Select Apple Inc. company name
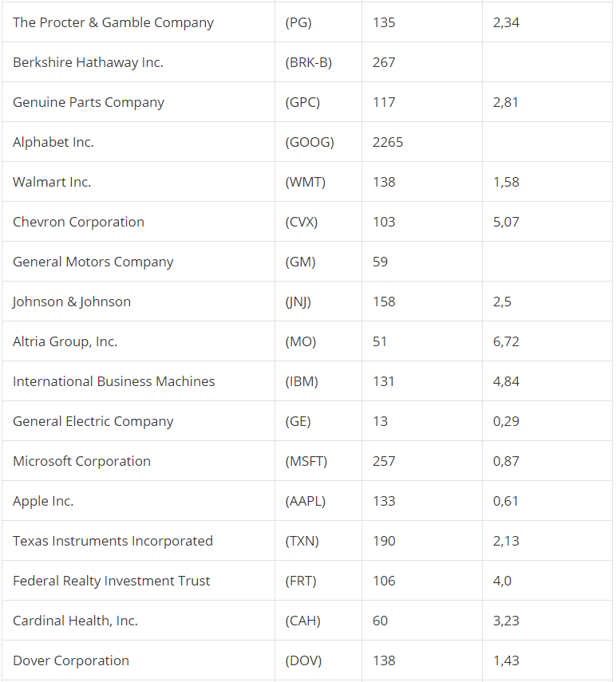616x682 pixels. (43, 501)
